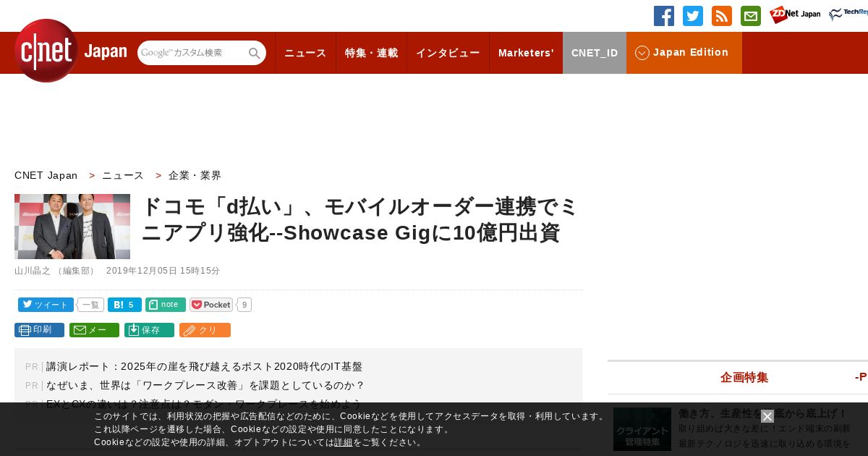This screenshot has width=868, height=456.
Task: Open the ニュース menu
Action: [305, 53]
